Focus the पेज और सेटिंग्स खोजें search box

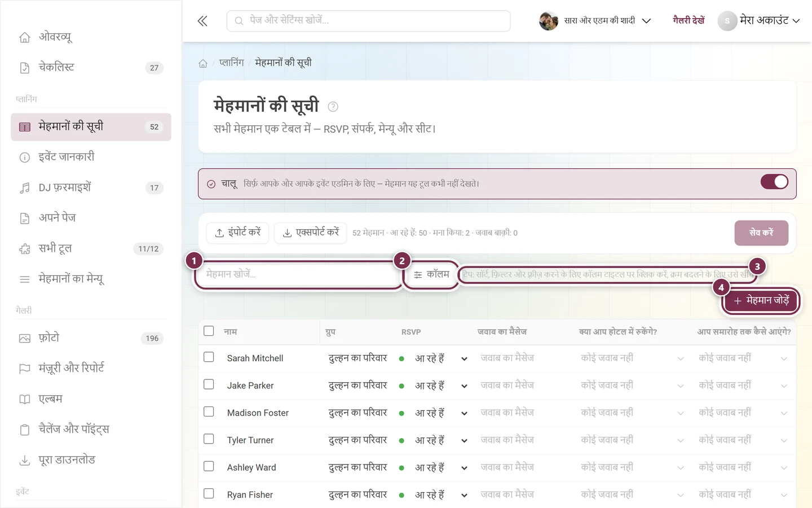coord(369,21)
